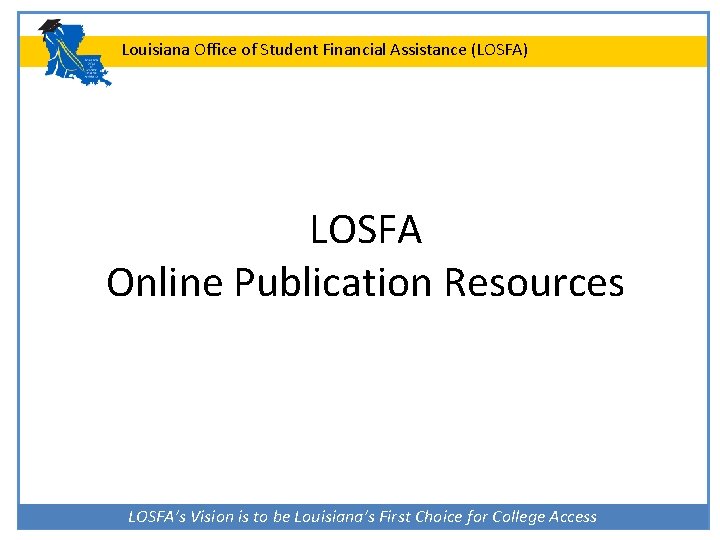720x540 pixels.
Task: Click the LOSFA Louisiana state logo
Action: pyautogui.click(x=75, y=53)
